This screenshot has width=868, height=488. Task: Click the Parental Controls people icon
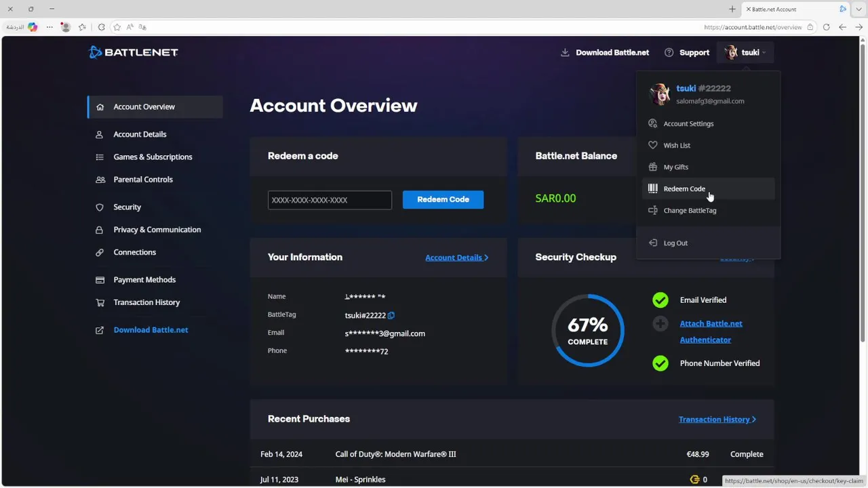pos(100,180)
